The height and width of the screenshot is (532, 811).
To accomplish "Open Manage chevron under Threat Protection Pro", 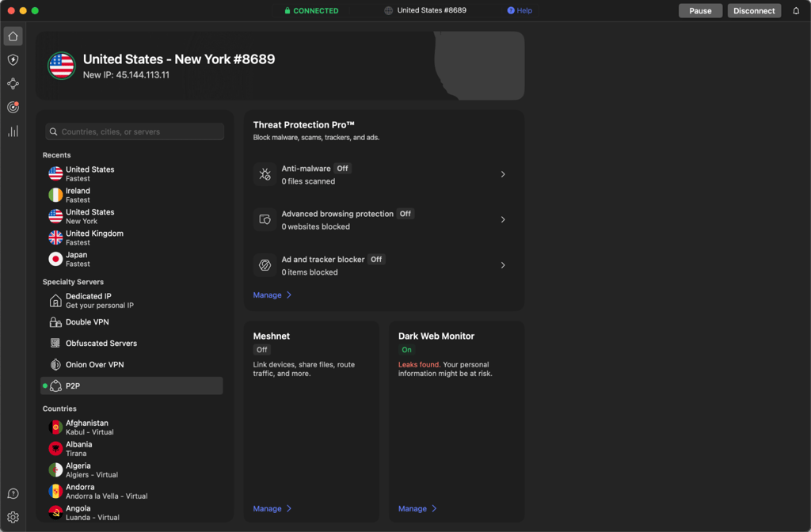I will (x=289, y=295).
